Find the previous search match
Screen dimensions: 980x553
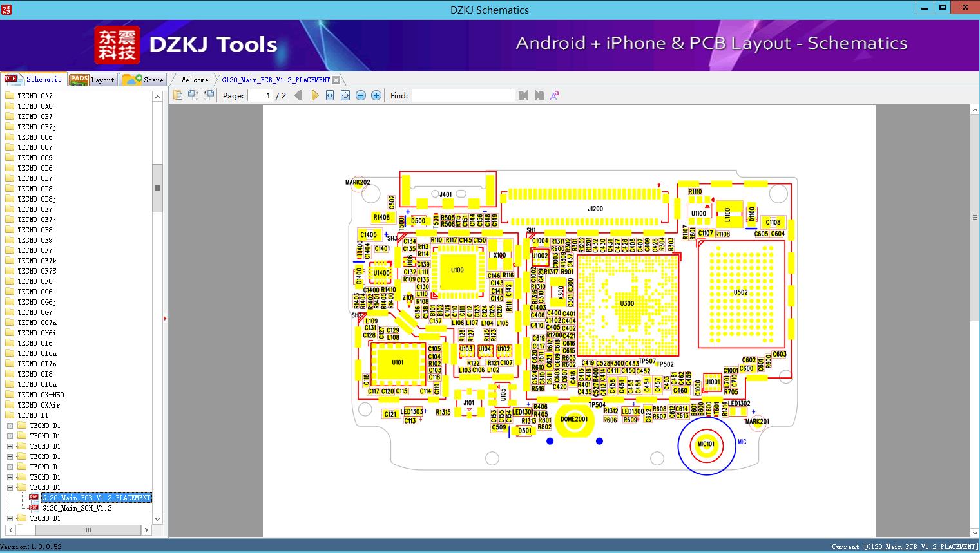[523, 95]
